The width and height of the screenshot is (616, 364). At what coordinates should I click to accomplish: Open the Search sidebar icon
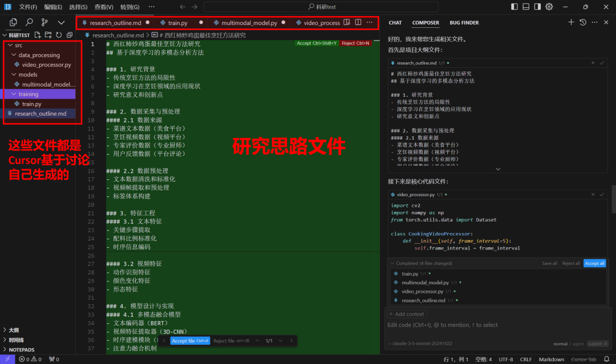tap(29, 22)
